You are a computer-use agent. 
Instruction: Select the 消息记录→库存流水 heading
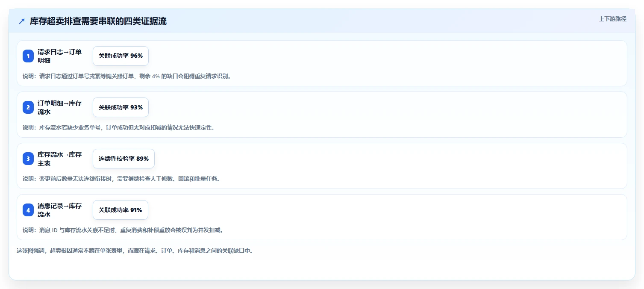60,210
